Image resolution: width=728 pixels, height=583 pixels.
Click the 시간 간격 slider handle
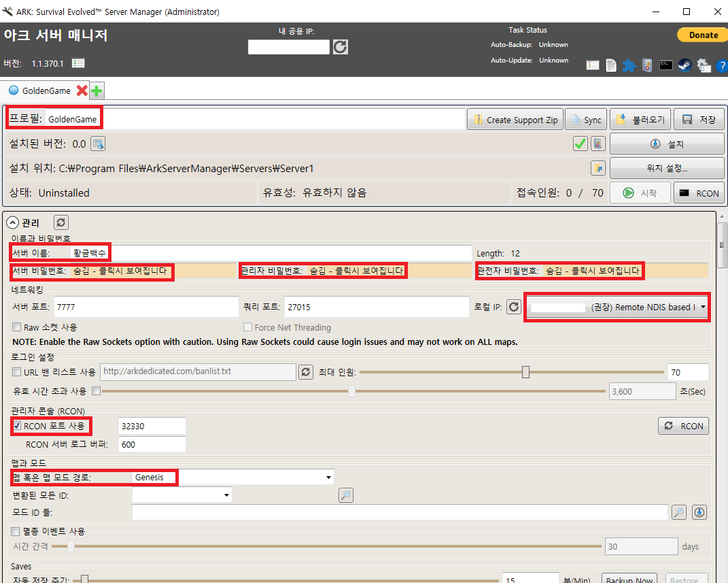[71, 546]
